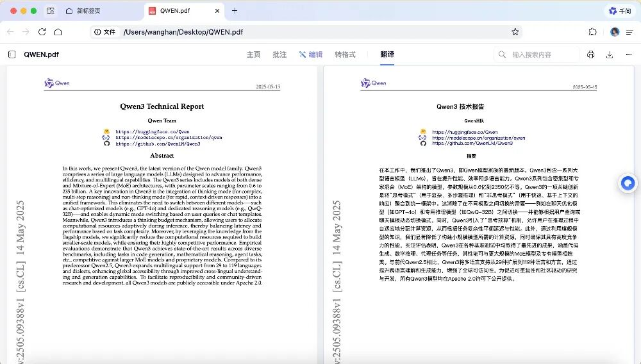Focus the address bar with QWEN.pdf path

[306, 32]
